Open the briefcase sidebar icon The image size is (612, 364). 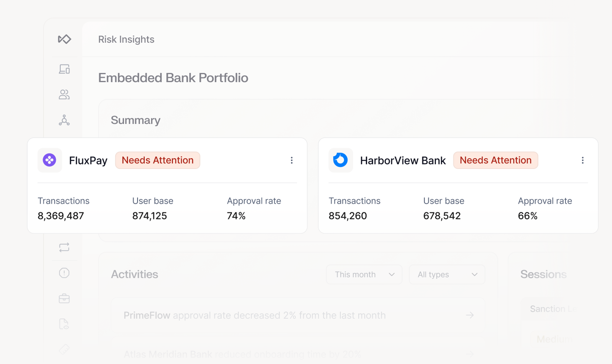pyautogui.click(x=64, y=299)
